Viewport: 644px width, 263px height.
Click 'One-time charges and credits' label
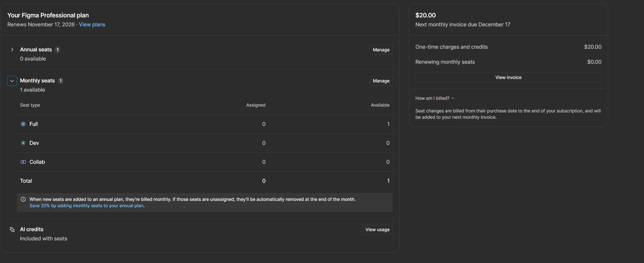(452, 47)
